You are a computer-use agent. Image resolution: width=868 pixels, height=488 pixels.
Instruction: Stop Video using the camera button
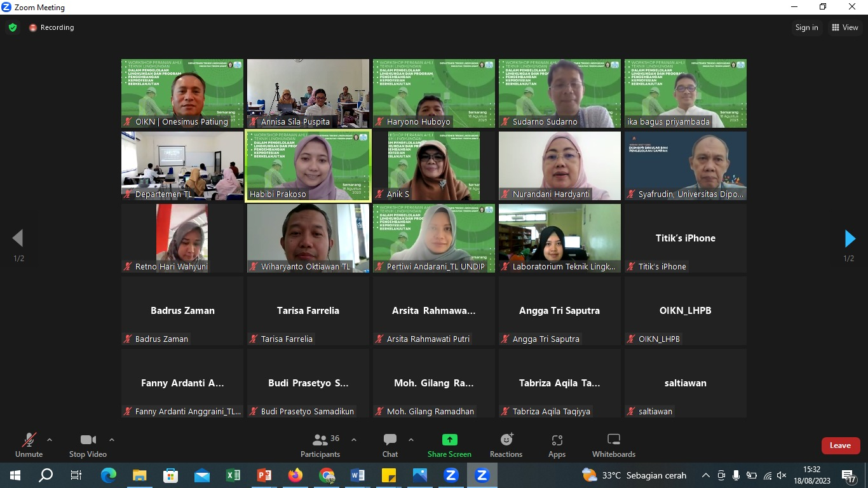88,445
